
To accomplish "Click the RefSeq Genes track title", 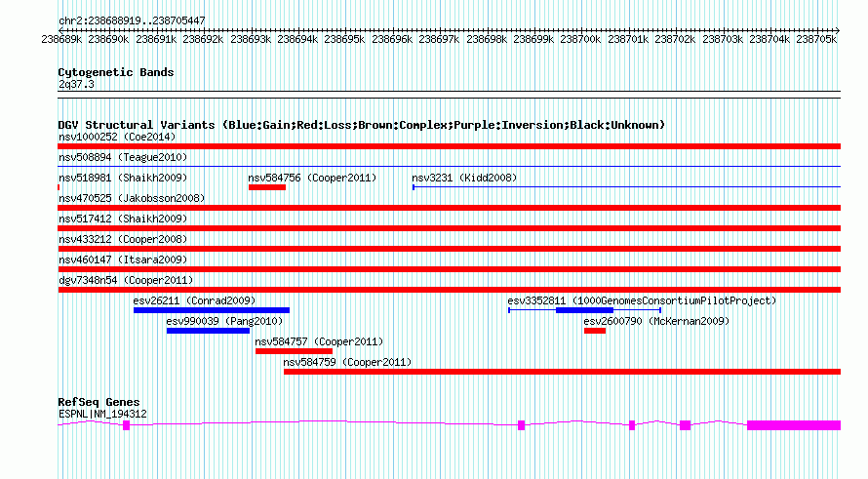I will click(99, 402).
